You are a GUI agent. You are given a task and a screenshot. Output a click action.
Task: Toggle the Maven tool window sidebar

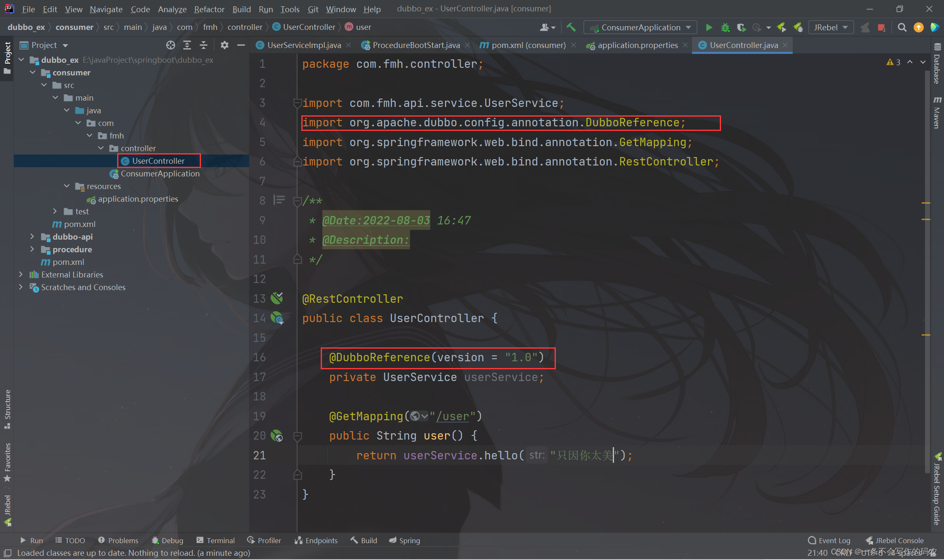[x=937, y=114]
